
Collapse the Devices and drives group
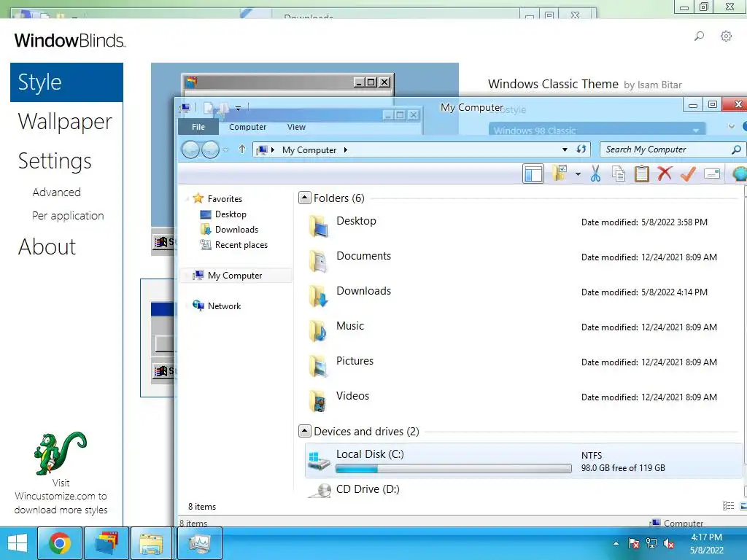(x=305, y=431)
